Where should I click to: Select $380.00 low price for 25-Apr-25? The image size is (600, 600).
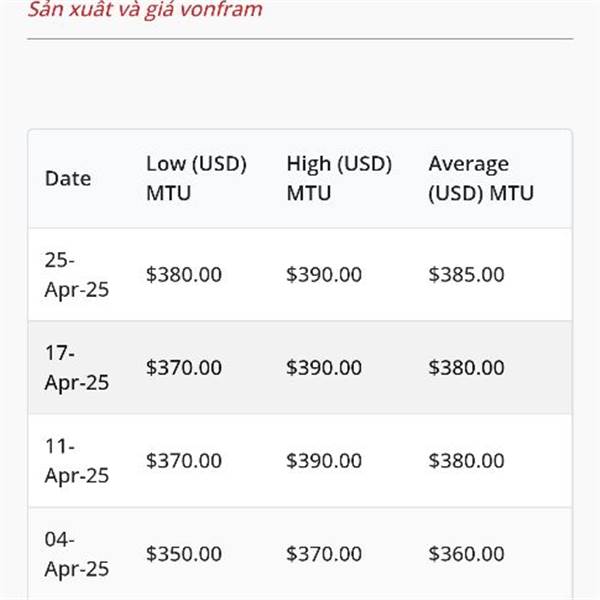pos(184,275)
